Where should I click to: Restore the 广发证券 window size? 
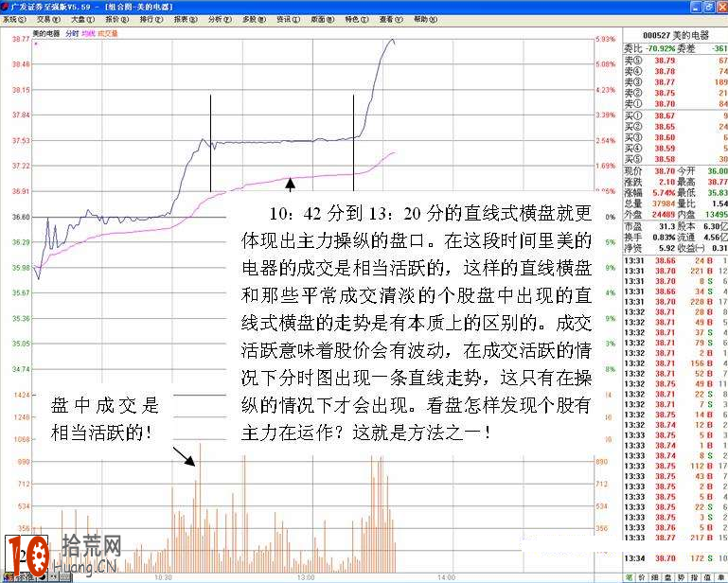pos(709,7)
